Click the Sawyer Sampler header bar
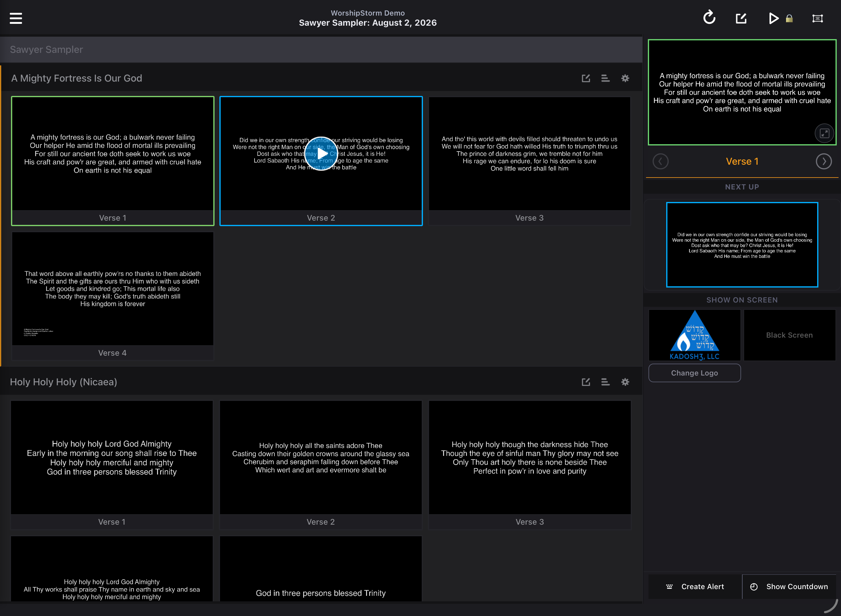Screen dimensions: 841x616 coord(321,50)
